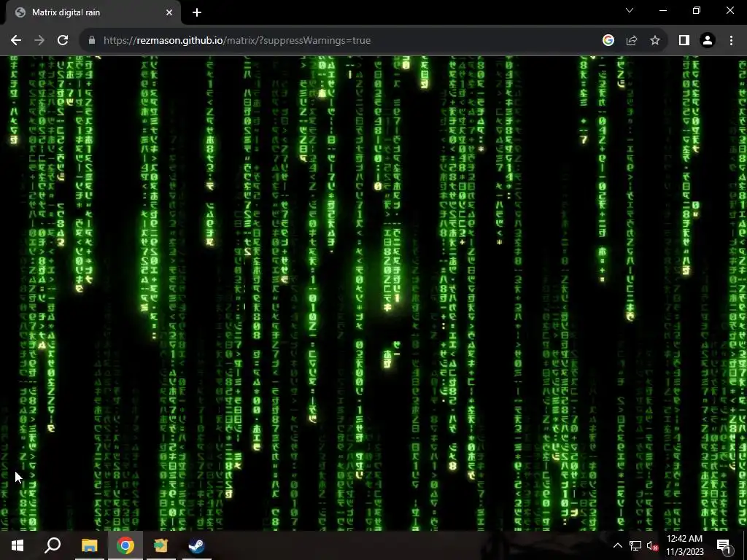Share this page using the share icon
The width and height of the screenshot is (747, 560).
632,41
